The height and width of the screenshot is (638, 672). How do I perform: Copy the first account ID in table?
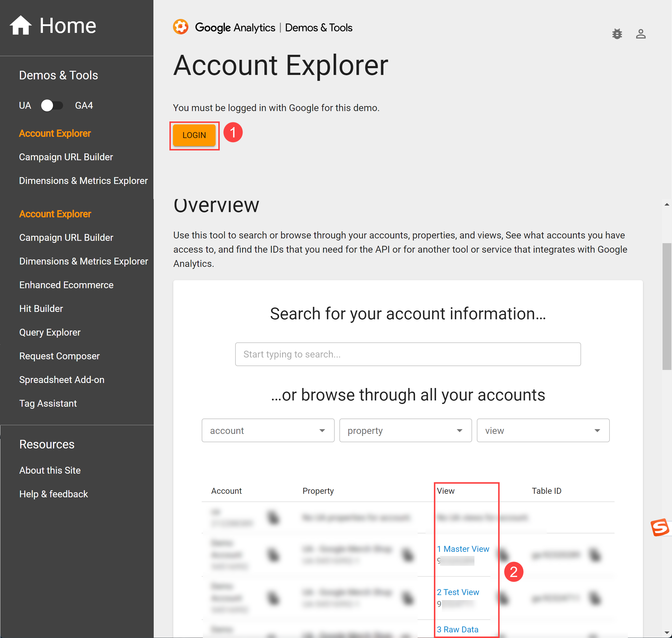pyautogui.click(x=273, y=518)
